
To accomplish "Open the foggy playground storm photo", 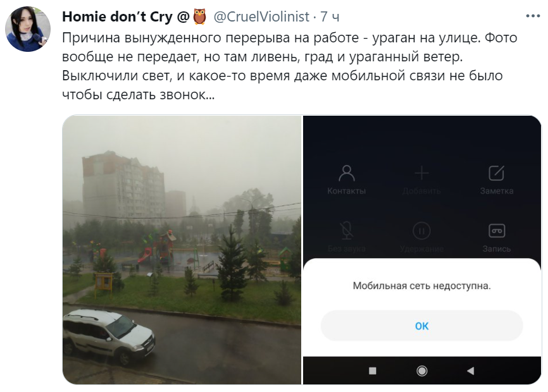I will coord(182,250).
